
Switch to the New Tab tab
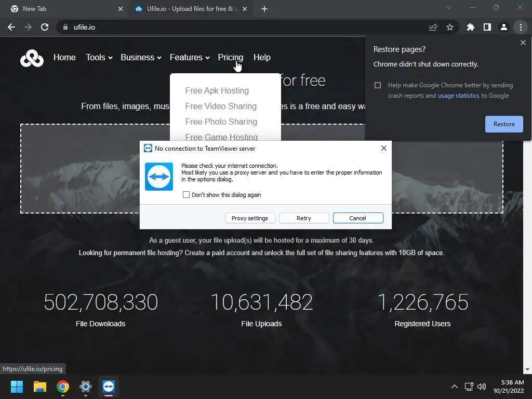coord(64,9)
